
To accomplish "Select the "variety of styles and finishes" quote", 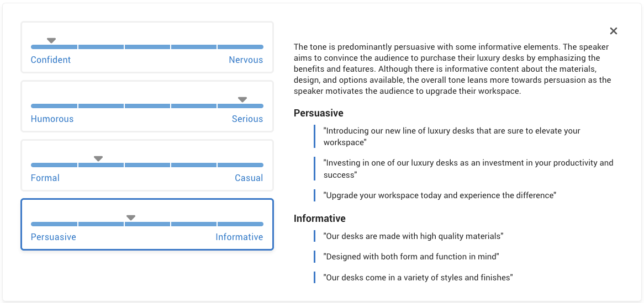I will tap(418, 278).
